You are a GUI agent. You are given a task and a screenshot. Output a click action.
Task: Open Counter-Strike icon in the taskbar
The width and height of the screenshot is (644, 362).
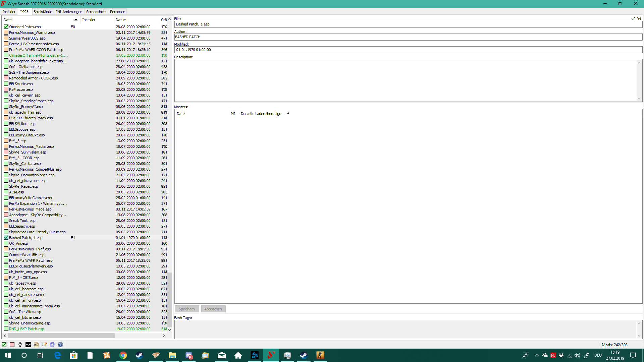(x=320, y=355)
